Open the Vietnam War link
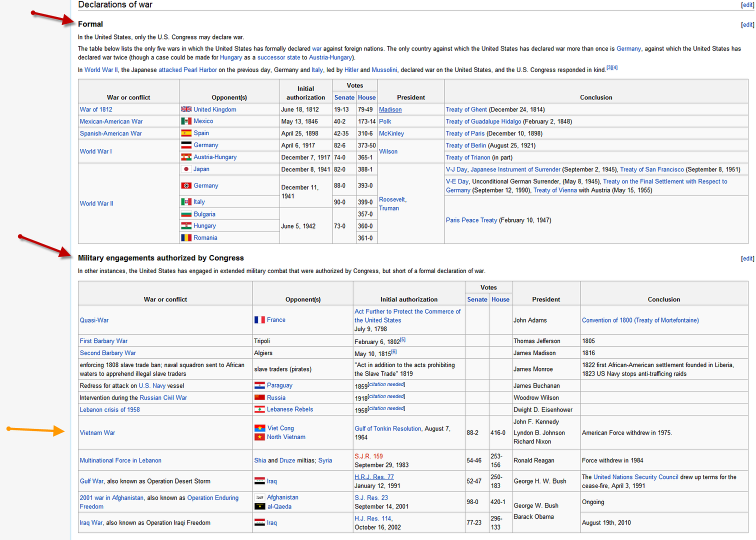The width and height of the screenshot is (756, 540). 97,433
